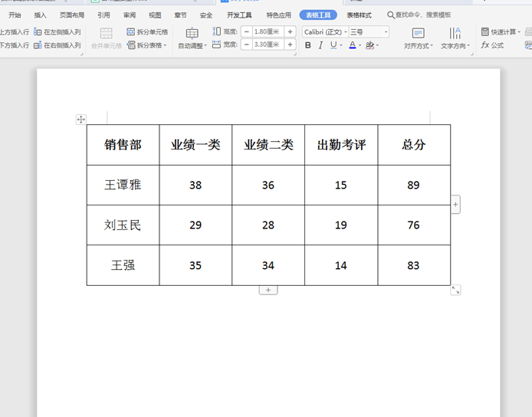Click the 出勤考评 header cell
This screenshot has height=417, width=532.
[x=341, y=145]
